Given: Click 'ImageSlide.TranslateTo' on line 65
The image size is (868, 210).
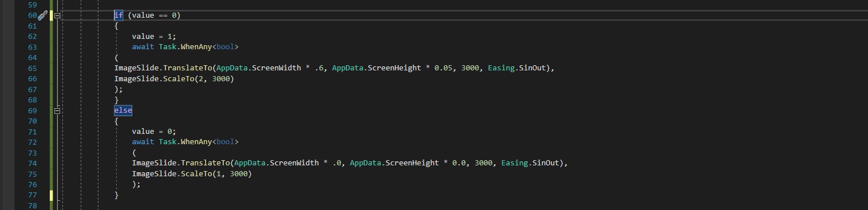Looking at the screenshot, I should point(163,68).
